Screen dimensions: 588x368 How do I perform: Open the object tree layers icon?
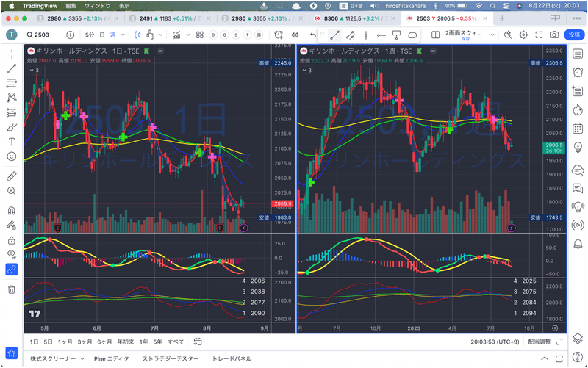coord(578,339)
